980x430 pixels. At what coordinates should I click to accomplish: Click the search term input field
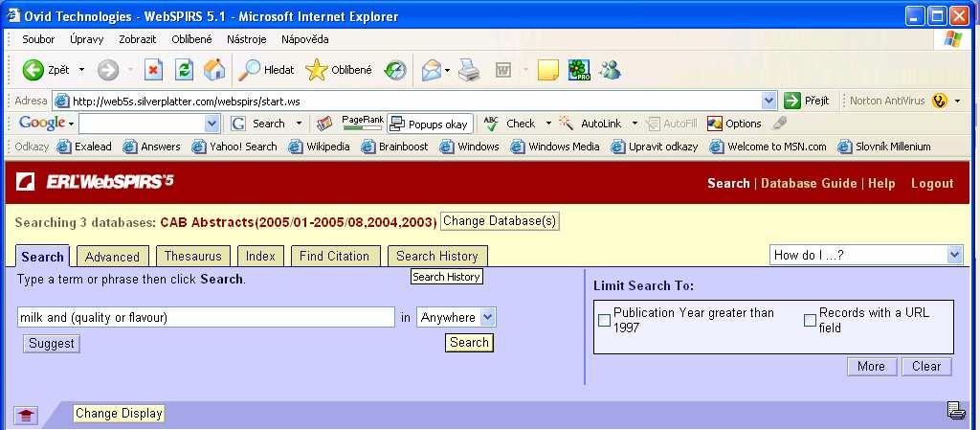coord(206,318)
